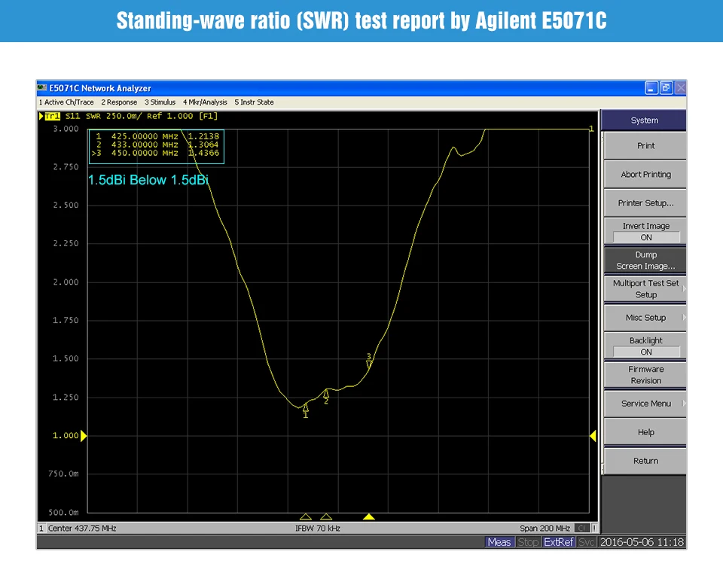This screenshot has width=723, height=588.
Task: Open the System panel
Action: coord(645,120)
